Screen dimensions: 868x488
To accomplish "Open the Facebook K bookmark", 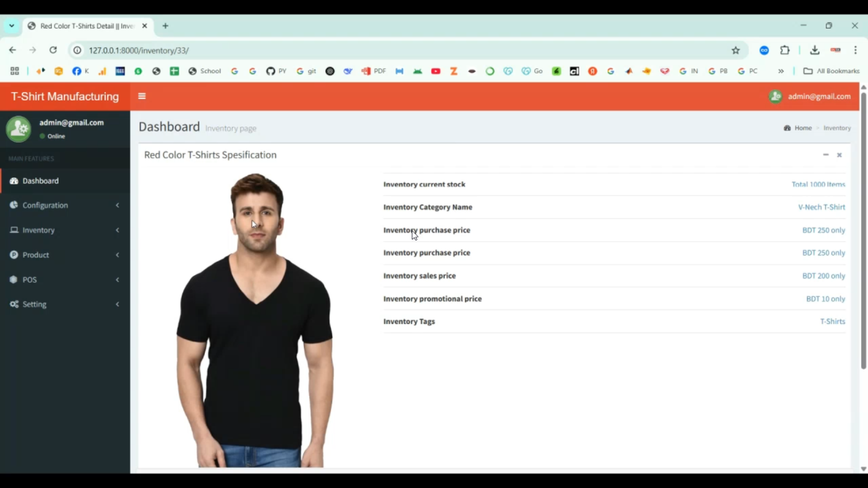I will (80, 71).
